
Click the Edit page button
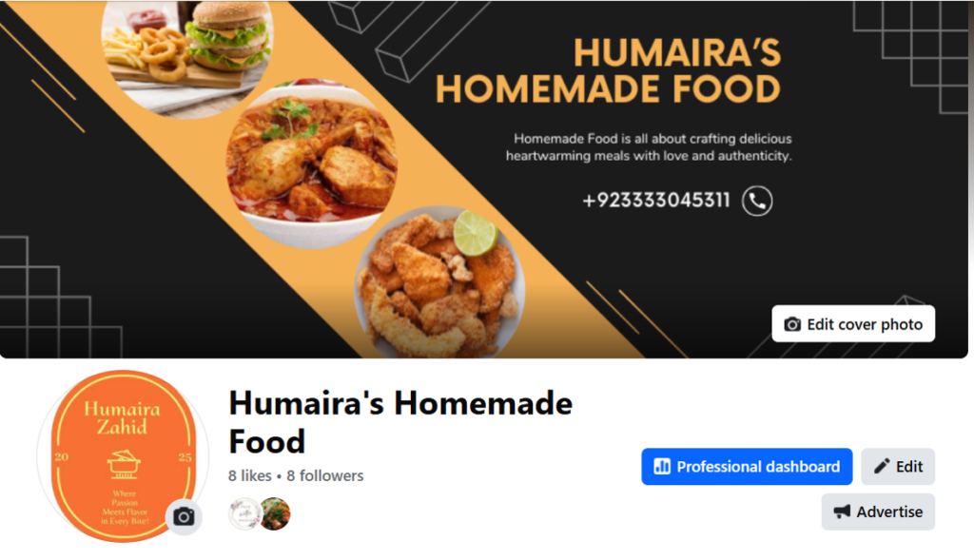(898, 466)
